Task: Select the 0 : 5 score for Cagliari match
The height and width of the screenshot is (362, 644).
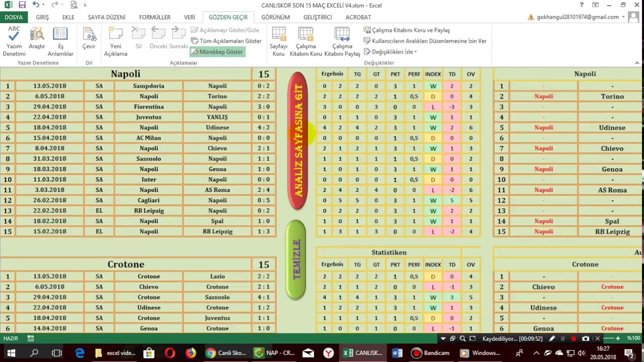Action: tap(264, 200)
